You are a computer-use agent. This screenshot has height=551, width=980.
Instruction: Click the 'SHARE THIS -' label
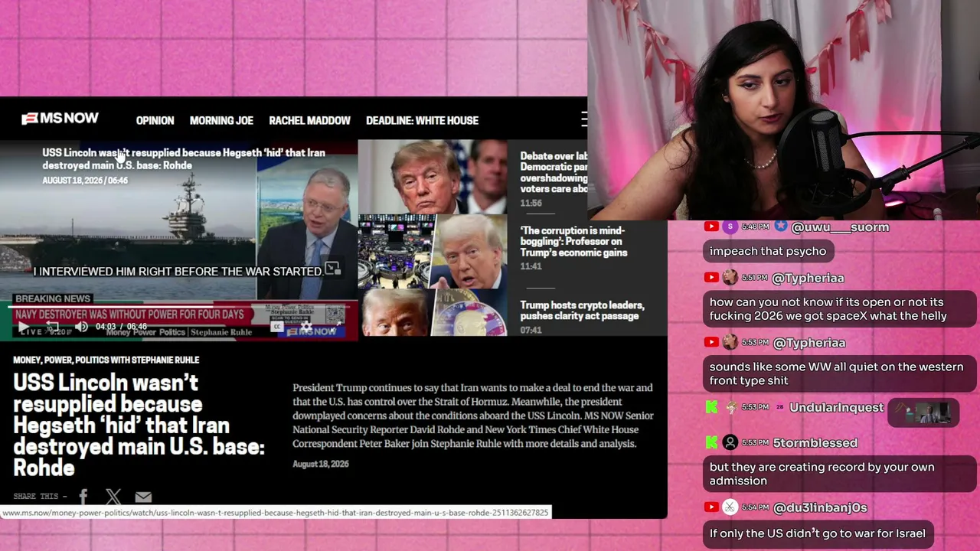(x=40, y=497)
